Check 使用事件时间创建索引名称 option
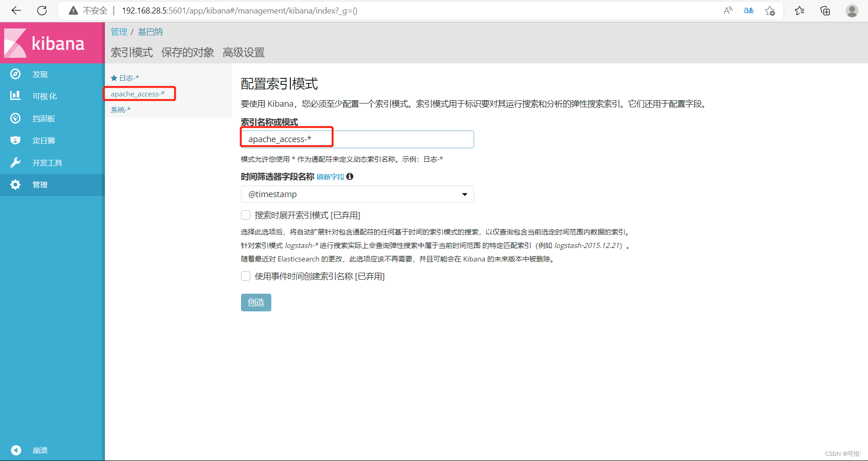 tap(246, 276)
